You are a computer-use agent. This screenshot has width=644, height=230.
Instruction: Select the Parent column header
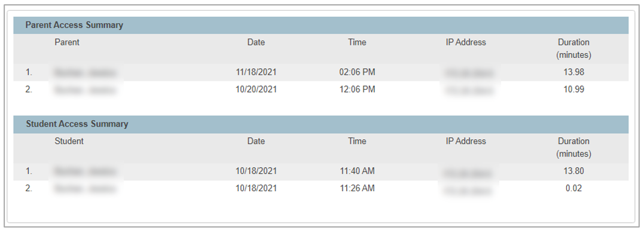pyautogui.click(x=67, y=42)
